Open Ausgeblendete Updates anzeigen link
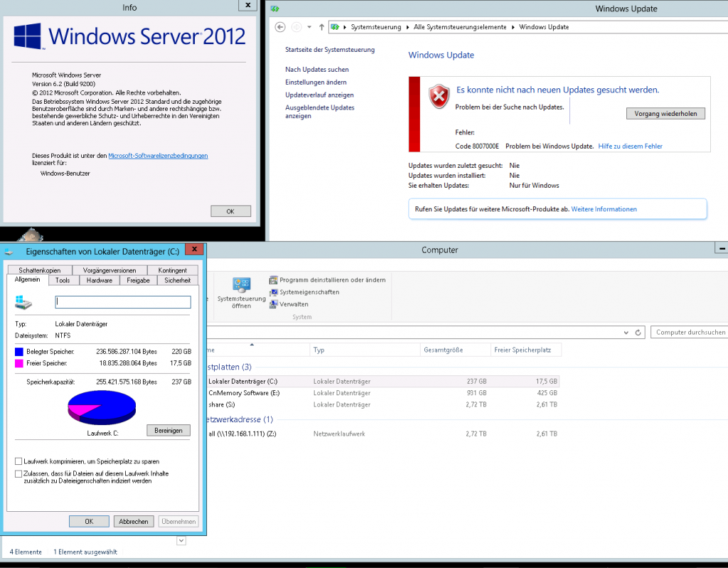This screenshot has width=728, height=568. point(320,112)
